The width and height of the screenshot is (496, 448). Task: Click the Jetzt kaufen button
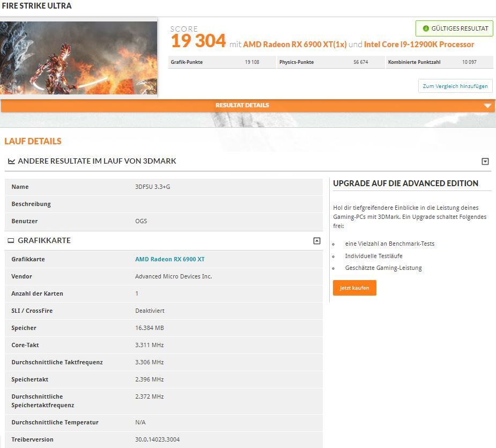354,288
